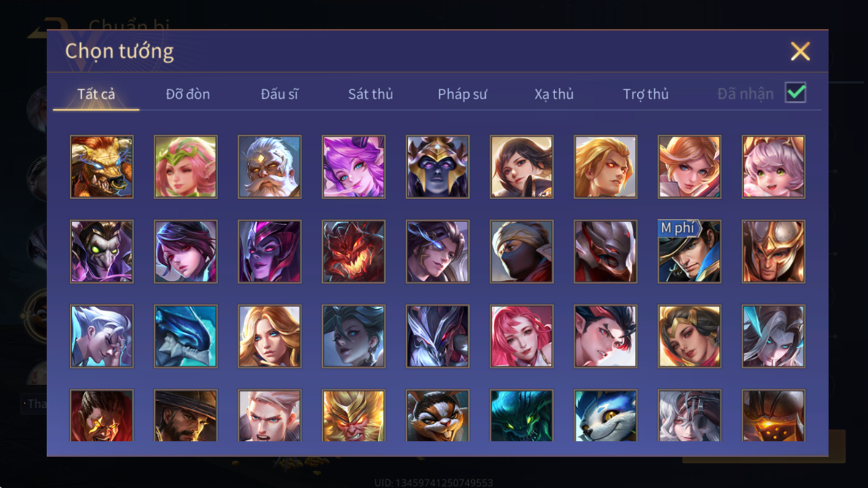Show the 'Pháp sư' hero category
The image size is (868, 488).
462,94
